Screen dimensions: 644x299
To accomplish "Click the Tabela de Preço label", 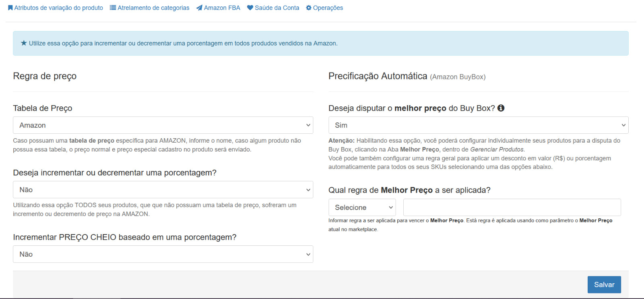I will tap(43, 108).
